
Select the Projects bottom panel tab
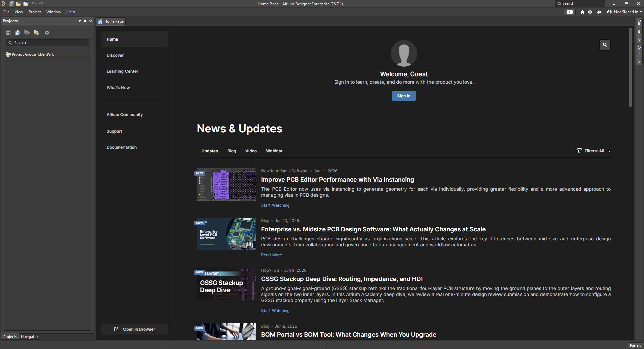(x=10, y=337)
